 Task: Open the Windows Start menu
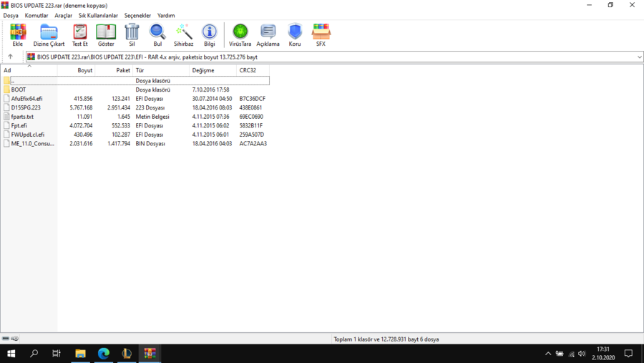(11, 354)
